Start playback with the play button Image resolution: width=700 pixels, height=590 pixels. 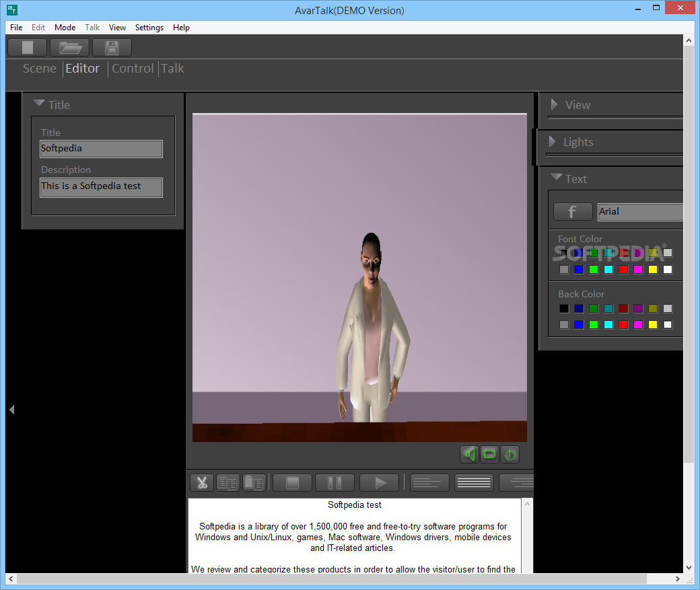(x=380, y=482)
